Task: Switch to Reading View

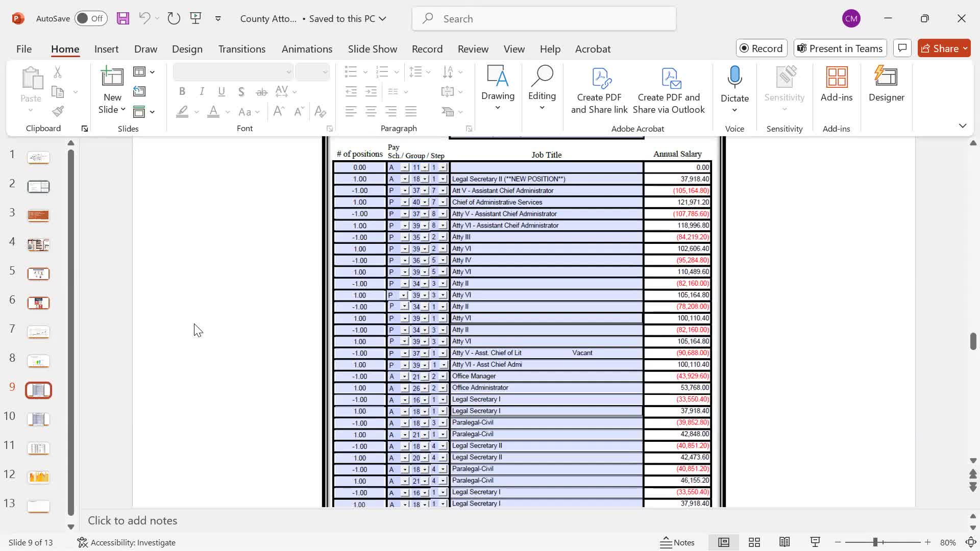Action: pyautogui.click(x=785, y=542)
